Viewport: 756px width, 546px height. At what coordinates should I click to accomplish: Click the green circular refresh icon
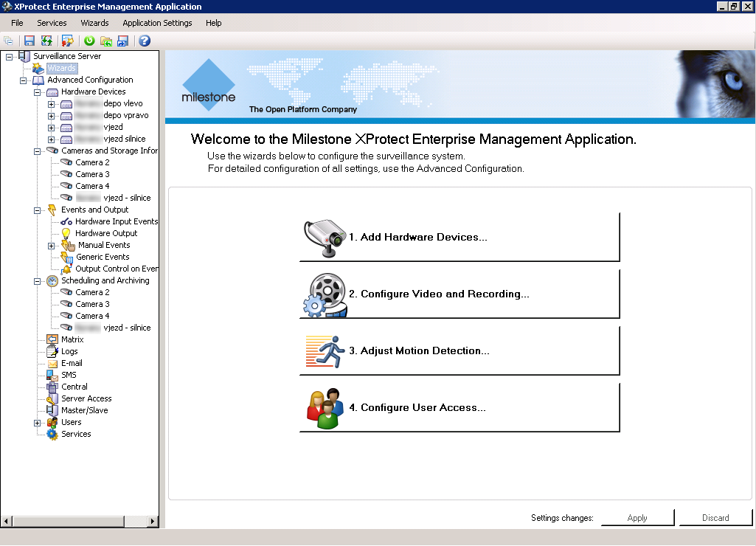coord(89,41)
